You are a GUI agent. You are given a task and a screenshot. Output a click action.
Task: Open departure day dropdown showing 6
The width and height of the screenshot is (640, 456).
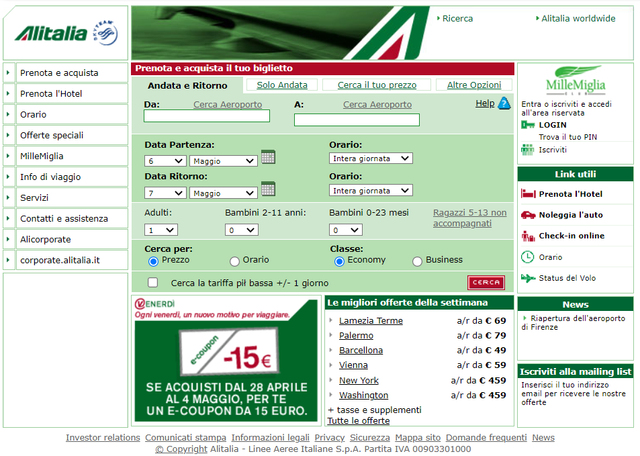click(165, 161)
